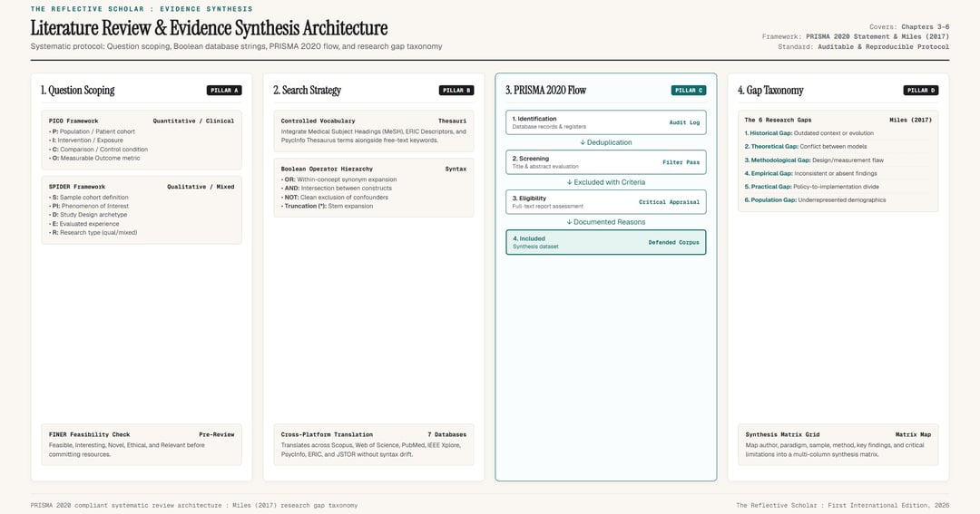Click the '7 Databases' tag
Image resolution: width=980 pixels, height=514 pixels.
pos(446,435)
